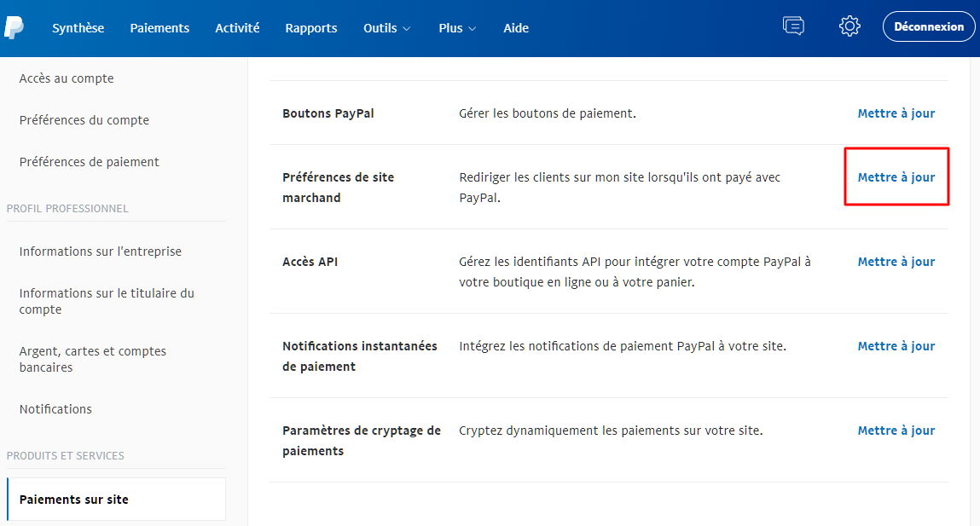Update Paramètres de cryptage de paiements
Image resolution: width=980 pixels, height=526 pixels.
click(896, 430)
